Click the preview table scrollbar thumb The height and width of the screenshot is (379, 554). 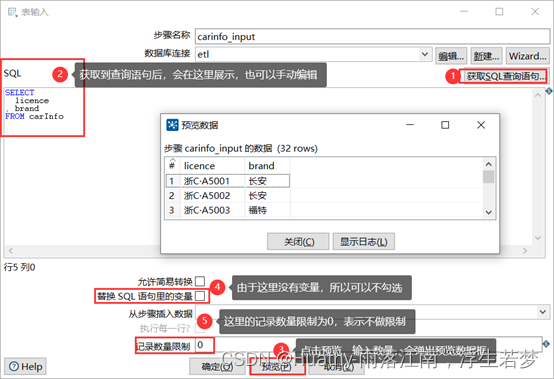(489, 177)
